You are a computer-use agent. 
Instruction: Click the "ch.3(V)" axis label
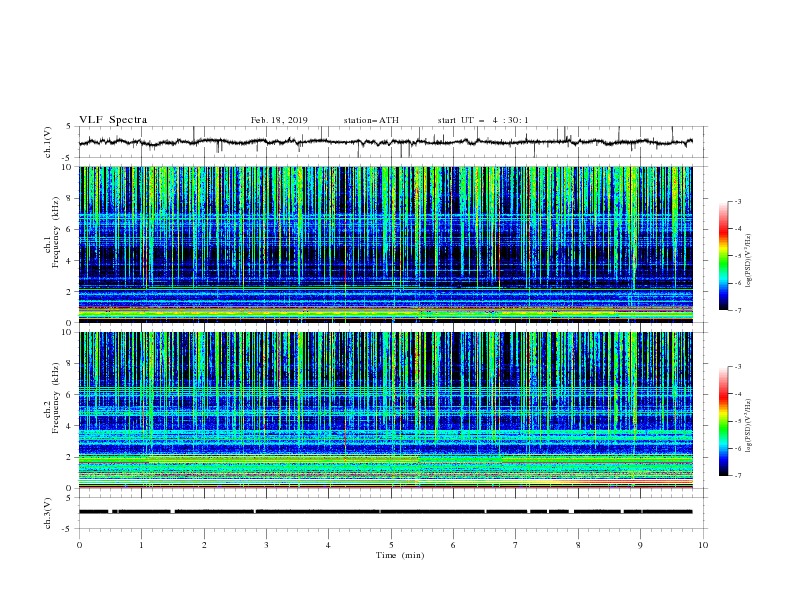click(48, 513)
